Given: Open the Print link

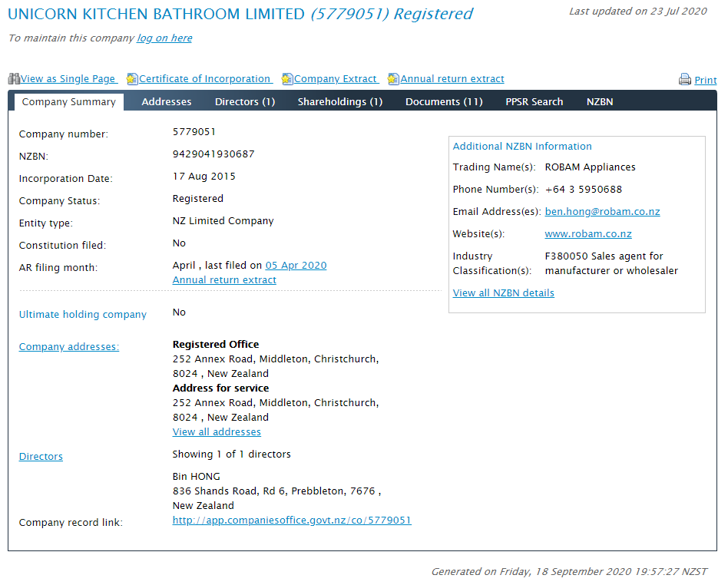Looking at the screenshot, I should point(705,81).
